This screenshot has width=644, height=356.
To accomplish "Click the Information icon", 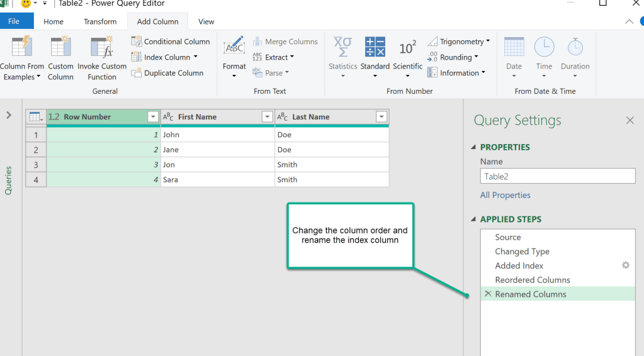I will [x=432, y=72].
